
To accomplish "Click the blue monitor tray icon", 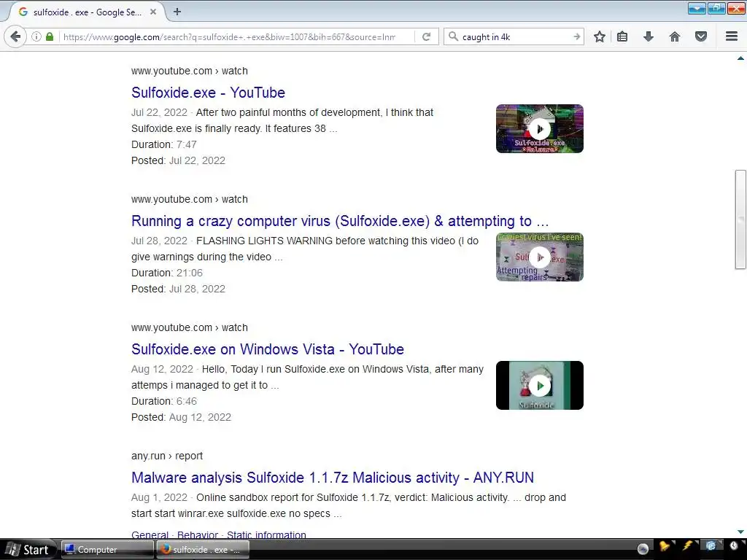I will pyautogui.click(x=711, y=546).
